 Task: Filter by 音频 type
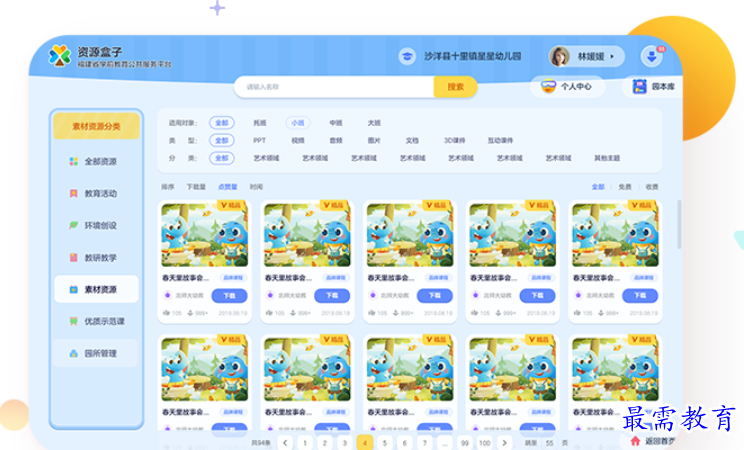[335, 141]
